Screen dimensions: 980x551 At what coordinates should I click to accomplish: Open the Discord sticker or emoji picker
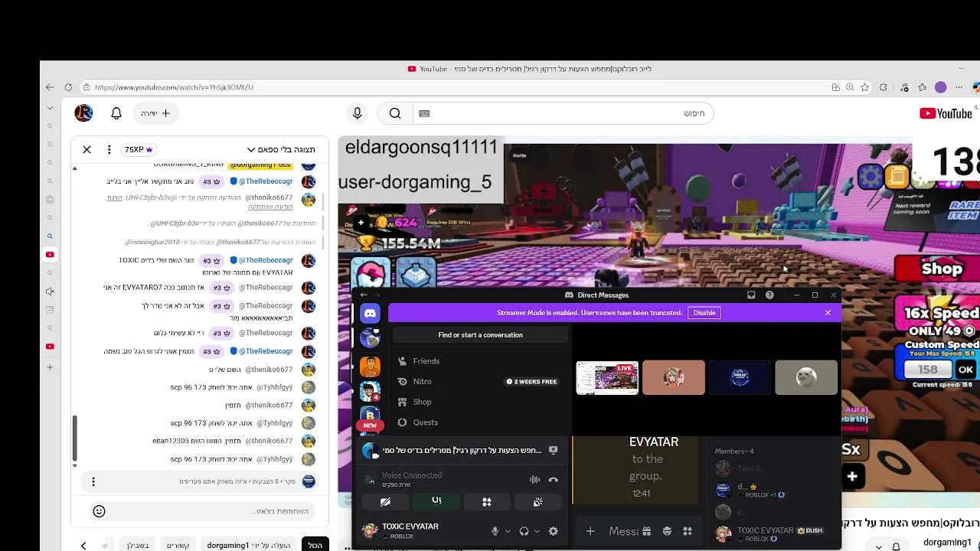tap(667, 531)
